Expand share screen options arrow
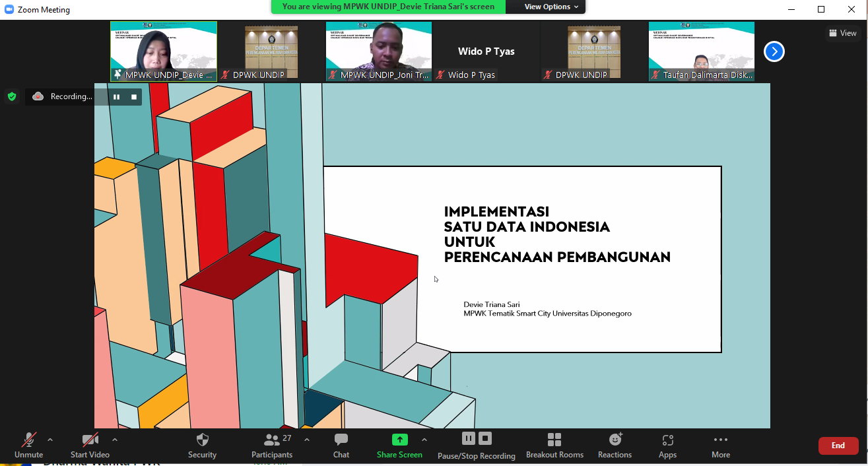 pos(424,440)
